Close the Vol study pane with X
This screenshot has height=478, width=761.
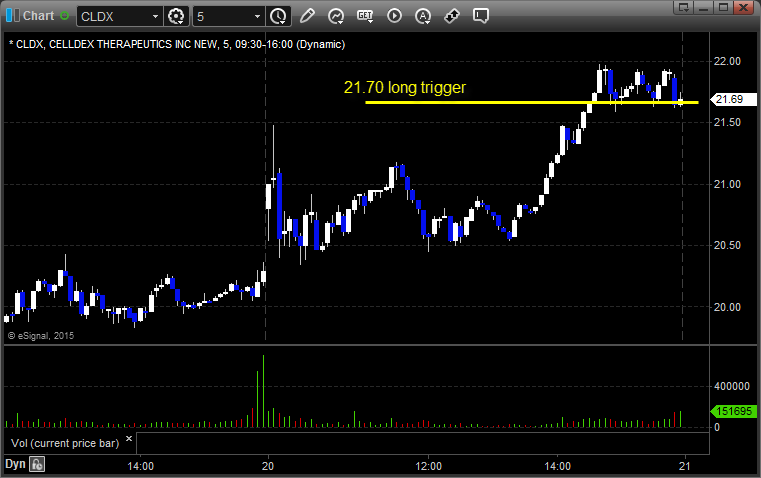tap(129, 439)
